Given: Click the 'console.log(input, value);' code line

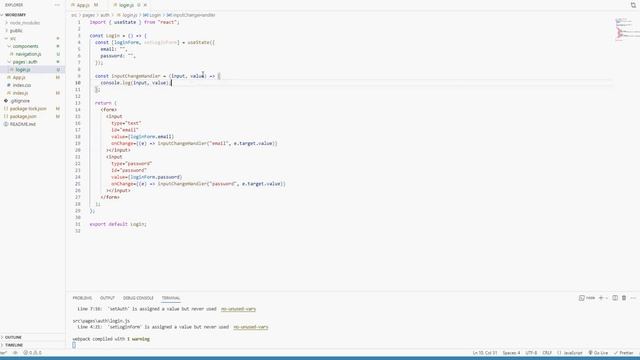Looking at the screenshot, I should 135,83.
